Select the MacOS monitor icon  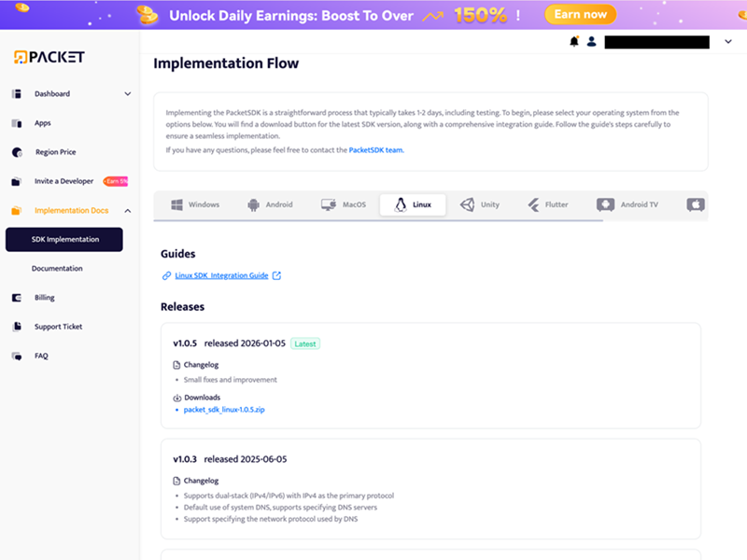pyautogui.click(x=329, y=204)
